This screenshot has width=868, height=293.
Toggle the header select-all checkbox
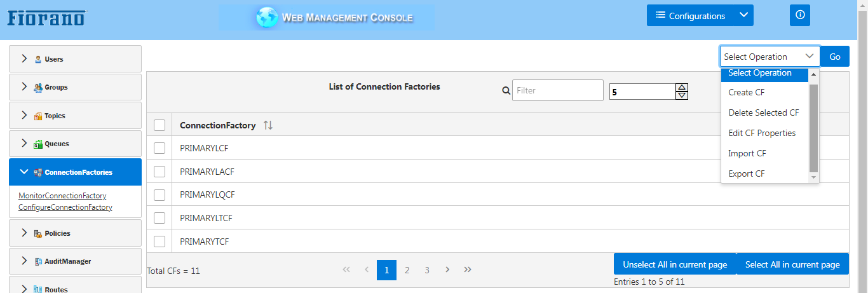tap(159, 125)
